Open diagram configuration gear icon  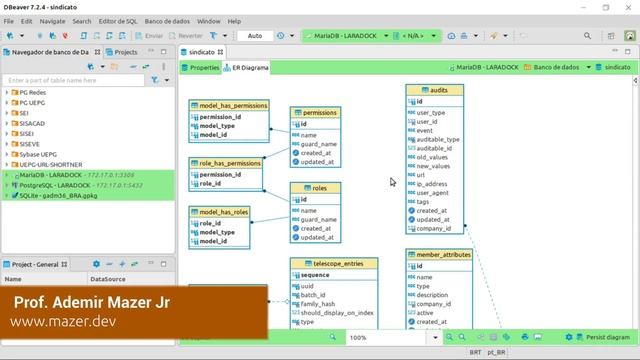(569, 337)
